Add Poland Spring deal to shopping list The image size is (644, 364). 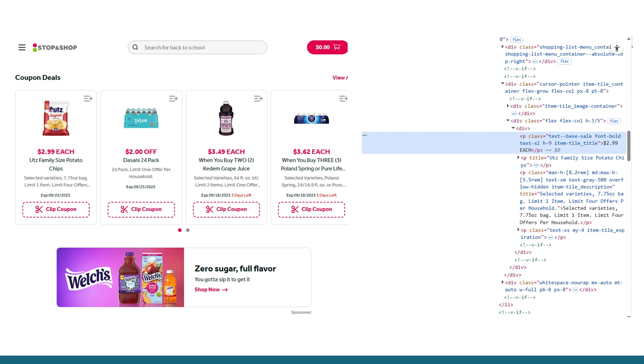click(343, 98)
